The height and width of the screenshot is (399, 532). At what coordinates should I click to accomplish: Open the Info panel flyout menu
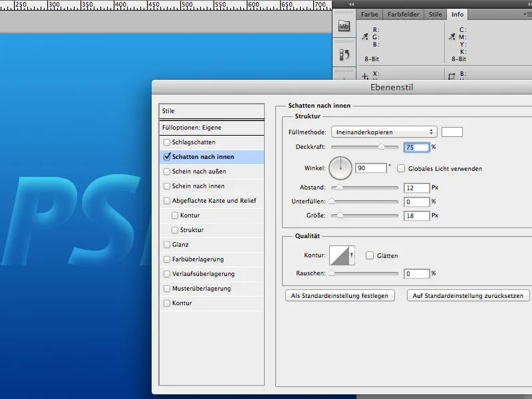click(x=527, y=14)
